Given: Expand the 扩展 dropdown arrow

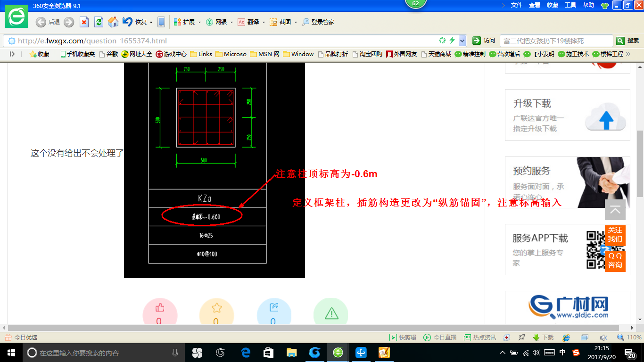Looking at the screenshot, I should click(199, 22).
